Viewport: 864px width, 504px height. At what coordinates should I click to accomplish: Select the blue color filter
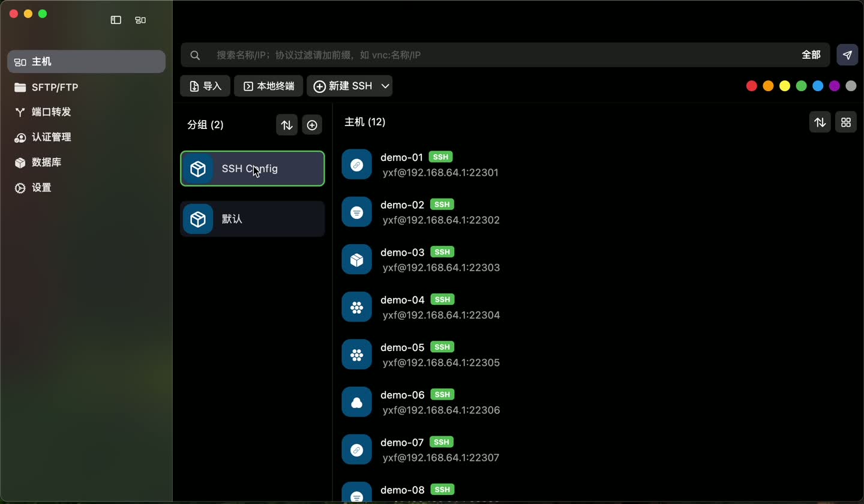[818, 86]
